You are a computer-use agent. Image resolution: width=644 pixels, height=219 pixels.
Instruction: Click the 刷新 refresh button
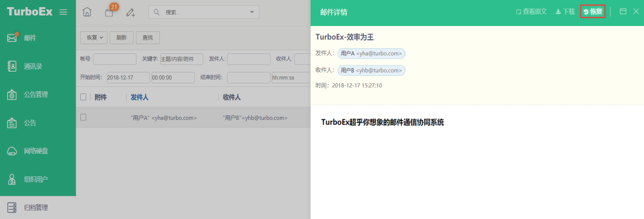(121, 37)
